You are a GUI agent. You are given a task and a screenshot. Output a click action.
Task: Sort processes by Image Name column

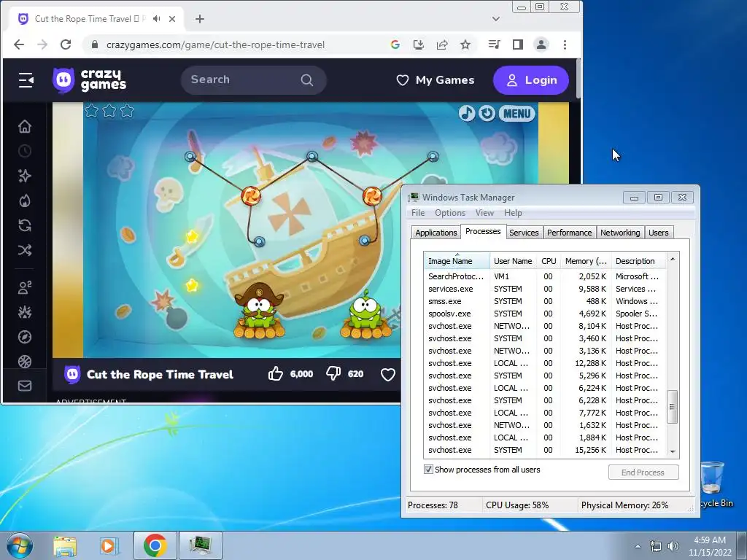point(457,261)
